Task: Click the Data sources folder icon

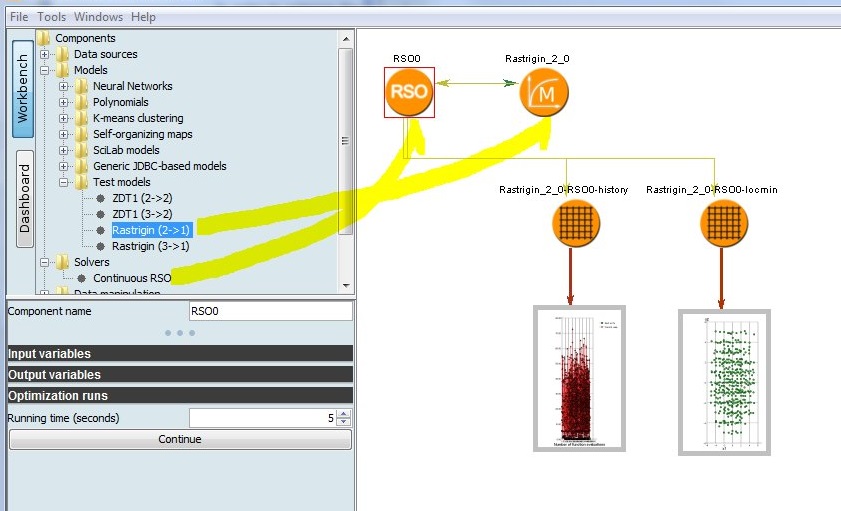Action: pos(63,54)
